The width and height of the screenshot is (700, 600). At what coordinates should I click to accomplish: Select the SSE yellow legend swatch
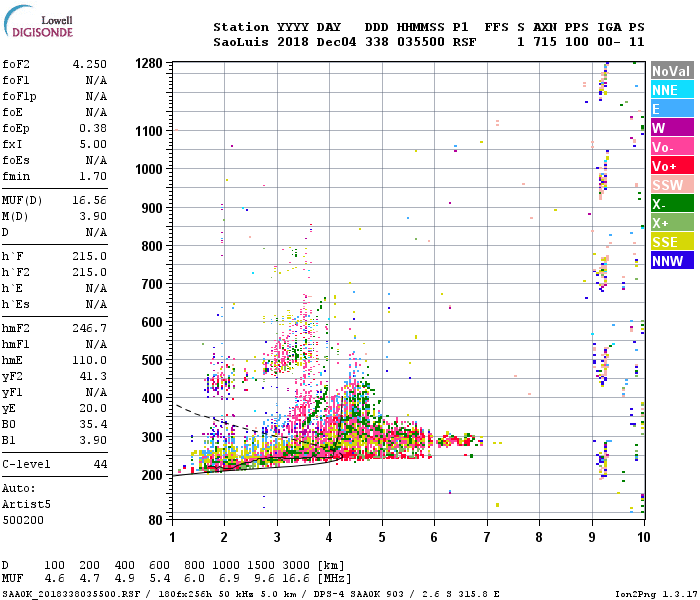click(672, 242)
